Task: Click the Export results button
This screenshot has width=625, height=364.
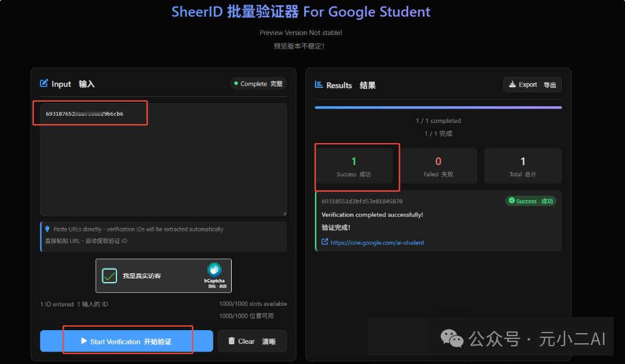Action: pos(532,84)
